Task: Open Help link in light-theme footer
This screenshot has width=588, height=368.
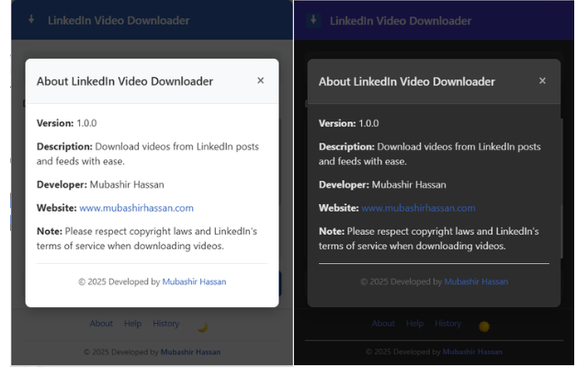Action: 132,323
